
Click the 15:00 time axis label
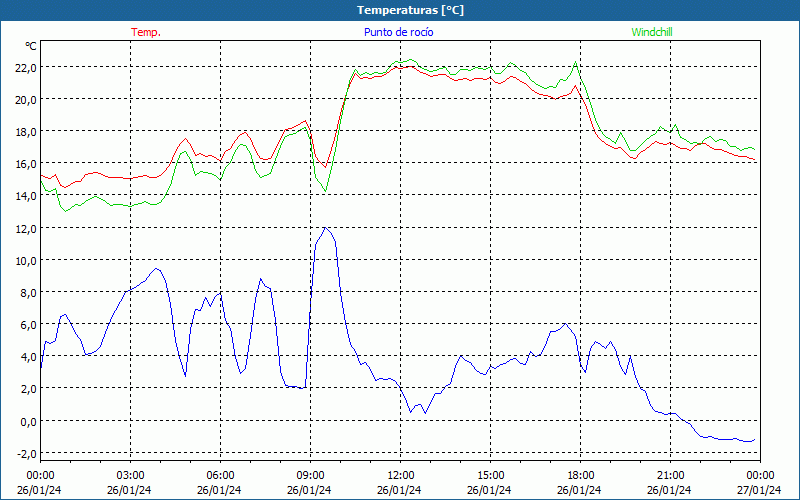pyautogui.click(x=490, y=475)
